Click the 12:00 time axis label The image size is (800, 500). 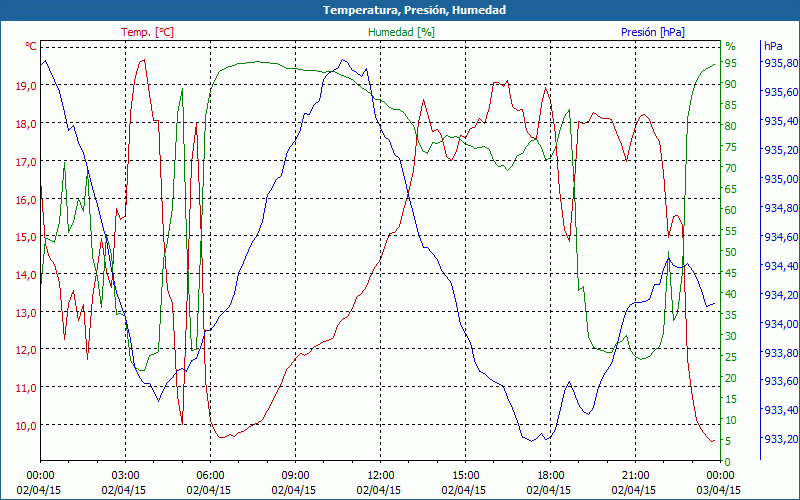tap(381, 476)
